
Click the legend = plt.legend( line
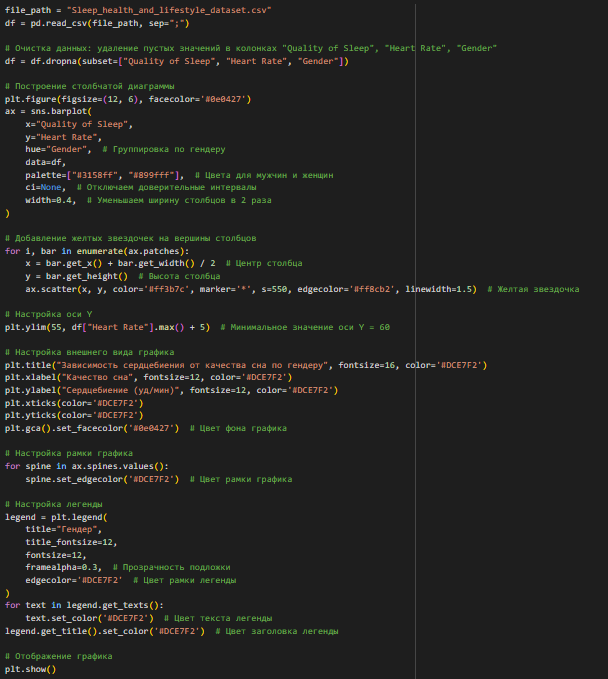(x=56, y=518)
